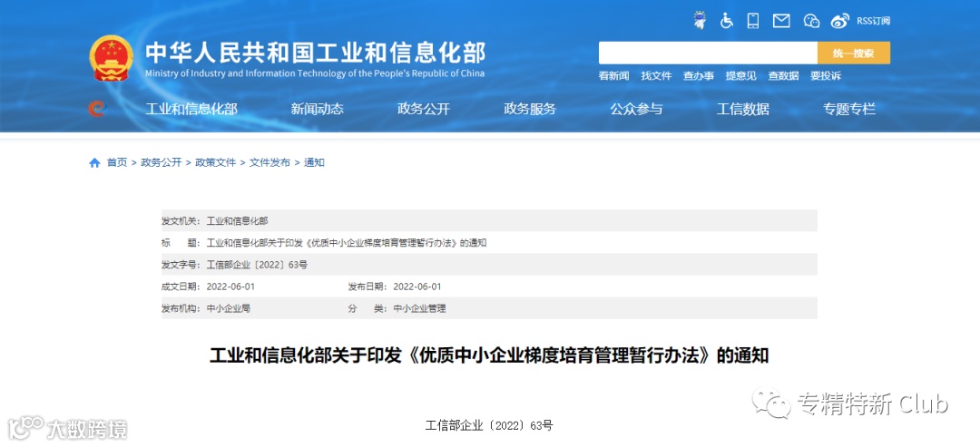Viewport: 980px width, 447px height.
Task: Click the bold article headline
Action: tap(489, 356)
